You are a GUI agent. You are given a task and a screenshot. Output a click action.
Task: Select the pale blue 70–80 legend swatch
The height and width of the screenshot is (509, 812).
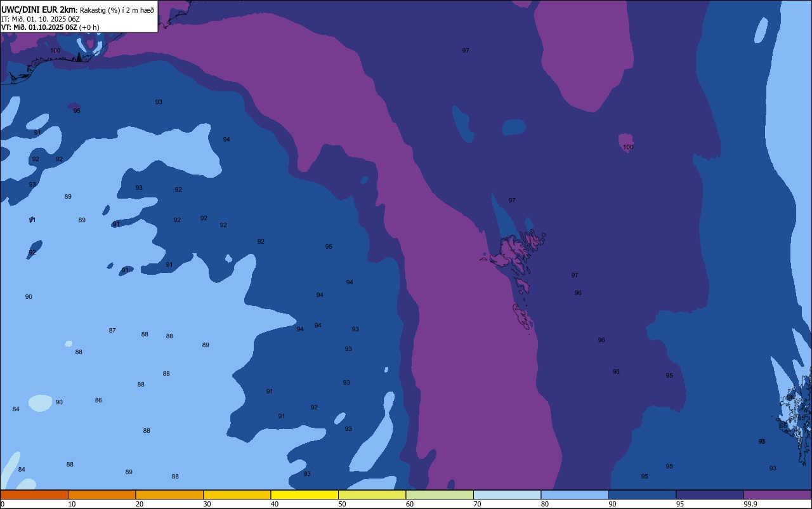coord(507,494)
